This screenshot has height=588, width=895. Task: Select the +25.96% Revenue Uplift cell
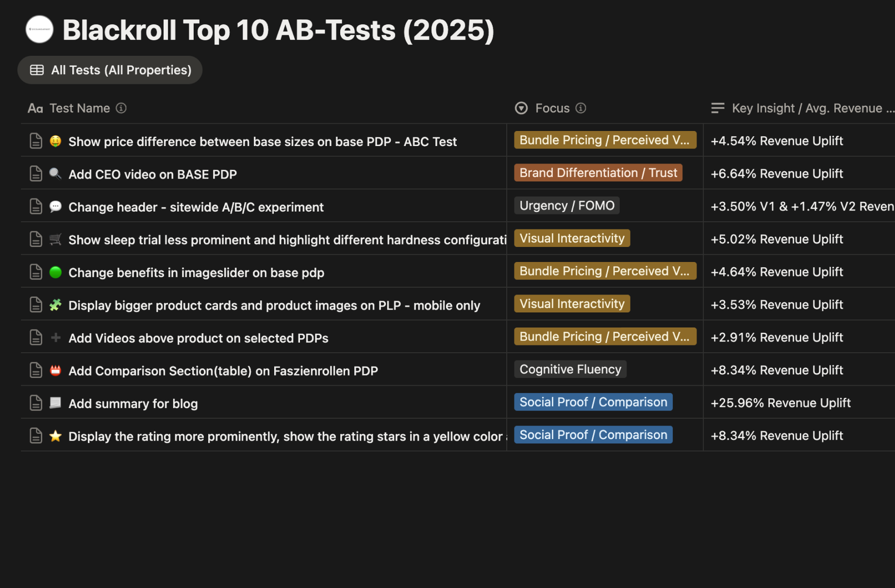tap(780, 403)
